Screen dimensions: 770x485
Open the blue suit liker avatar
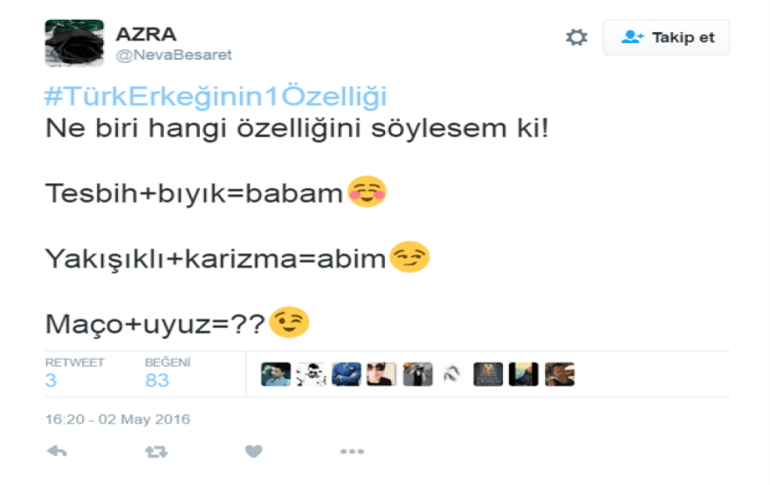[x=346, y=374]
